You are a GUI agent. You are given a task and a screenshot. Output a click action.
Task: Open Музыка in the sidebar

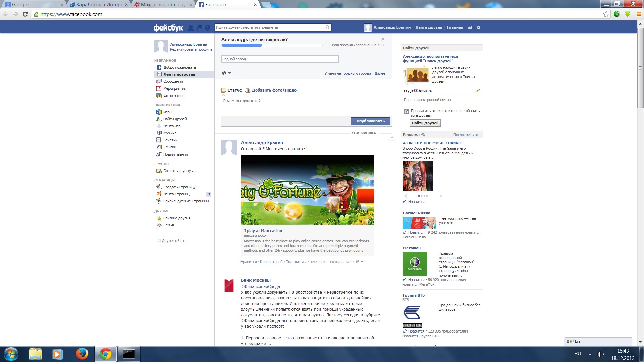[170, 133]
